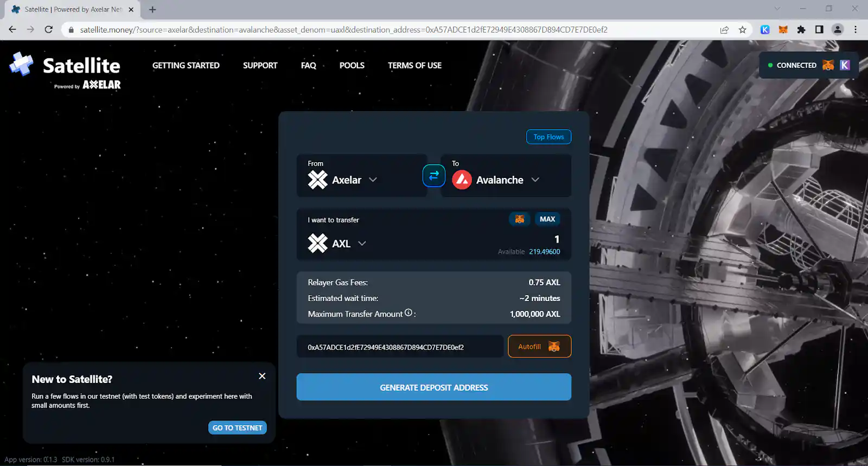Screen dimensions: 868x466
Task: Click the Satellite logo
Action: coord(65,71)
